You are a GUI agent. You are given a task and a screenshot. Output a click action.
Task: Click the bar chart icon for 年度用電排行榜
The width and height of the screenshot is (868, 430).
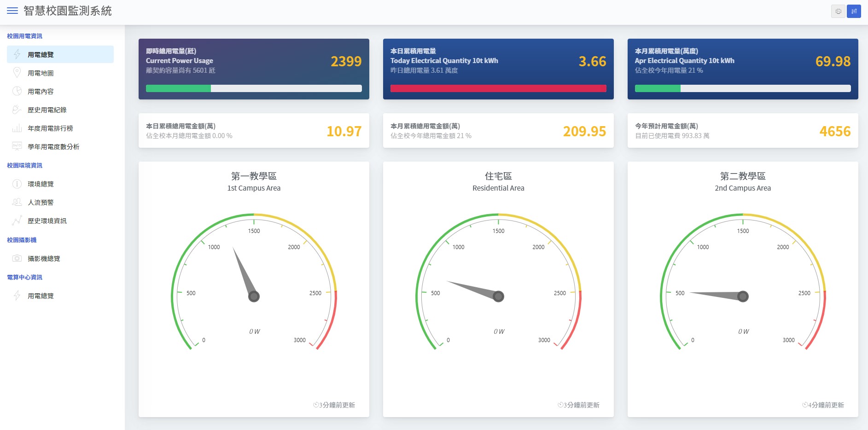pos(17,128)
